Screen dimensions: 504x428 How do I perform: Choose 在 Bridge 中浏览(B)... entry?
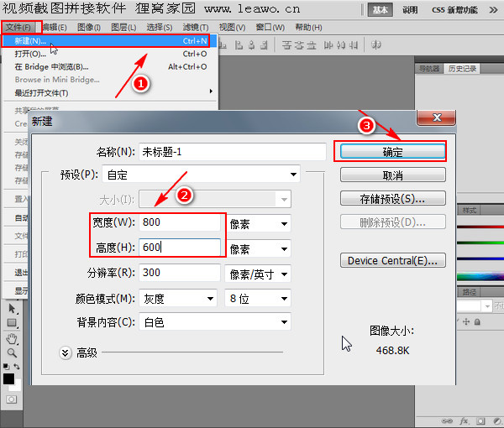pyautogui.click(x=110, y=67)
